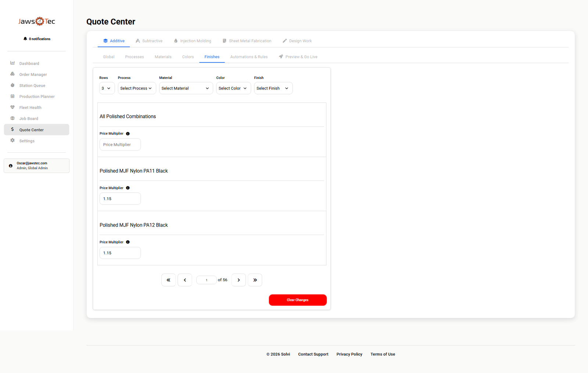Click the Clear Changes button
Viewport: 588px width, 373px height.
point(298,300)
